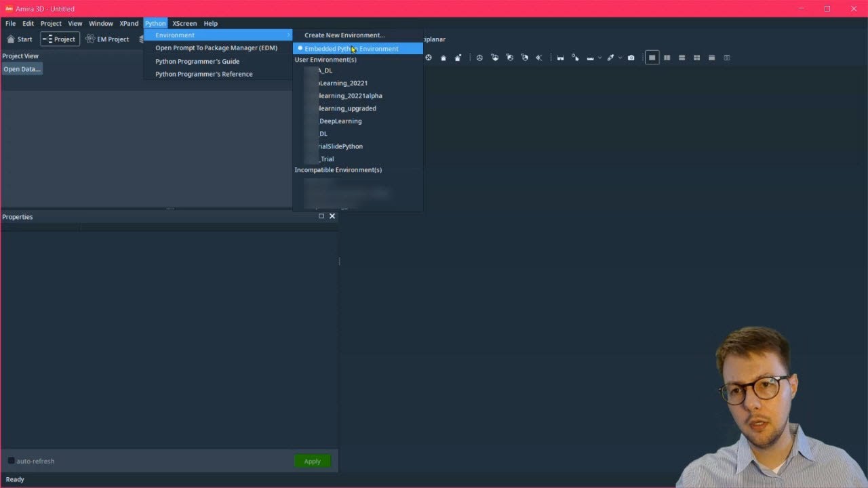Click the fullscreen viewer icon
This screenshot has height=488, width=868.
tap(726, 58)
